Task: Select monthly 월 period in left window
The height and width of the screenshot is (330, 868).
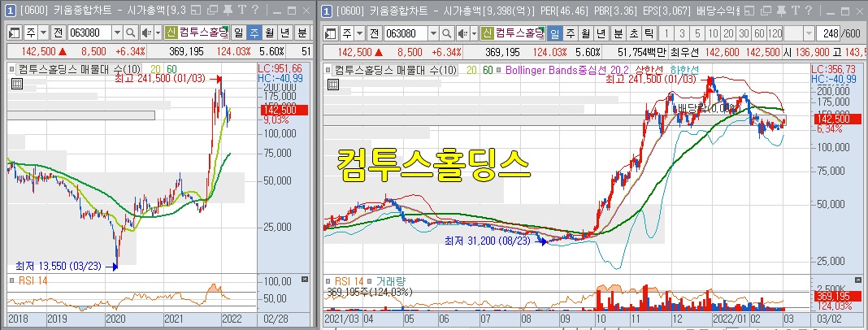Action: coord(270,33)
